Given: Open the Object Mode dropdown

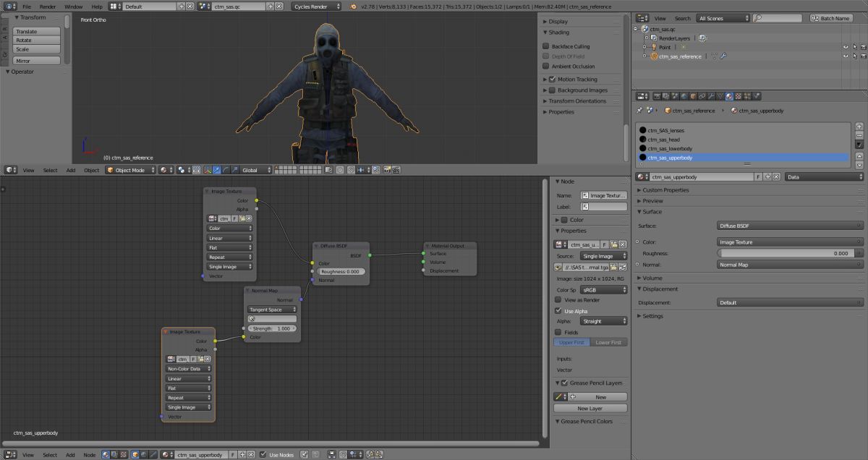Looking at the screenshot, I should coord(129,170).
